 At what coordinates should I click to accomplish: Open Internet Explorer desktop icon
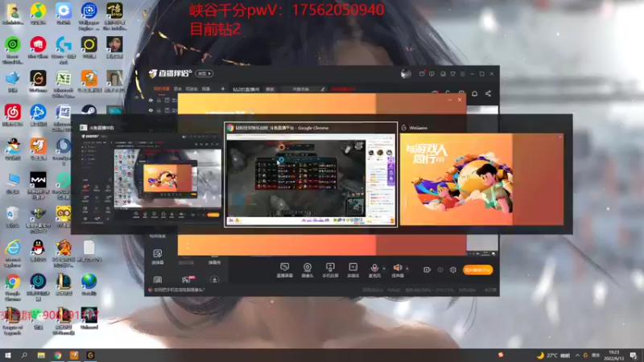pyautogui.click(x=13, y=253)
